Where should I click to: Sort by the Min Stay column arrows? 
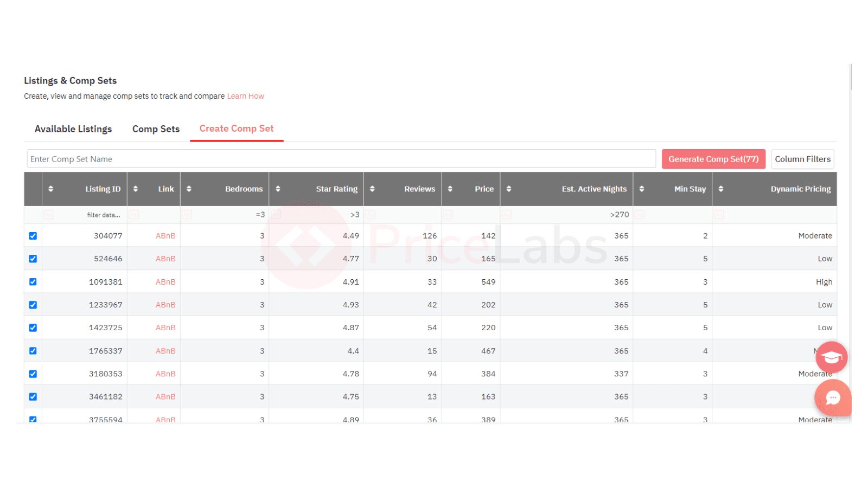(x=642, y=189)
